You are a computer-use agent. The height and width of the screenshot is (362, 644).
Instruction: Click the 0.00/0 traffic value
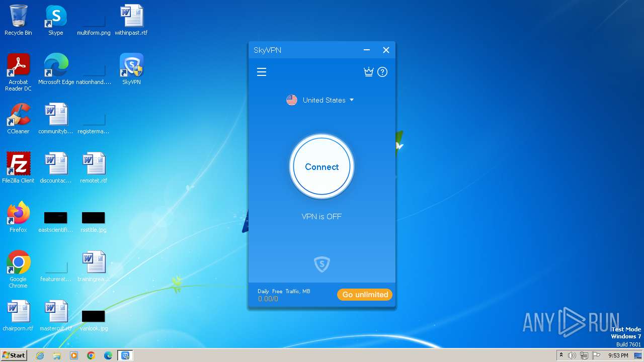pyautogui.click(x=268, y=299)
